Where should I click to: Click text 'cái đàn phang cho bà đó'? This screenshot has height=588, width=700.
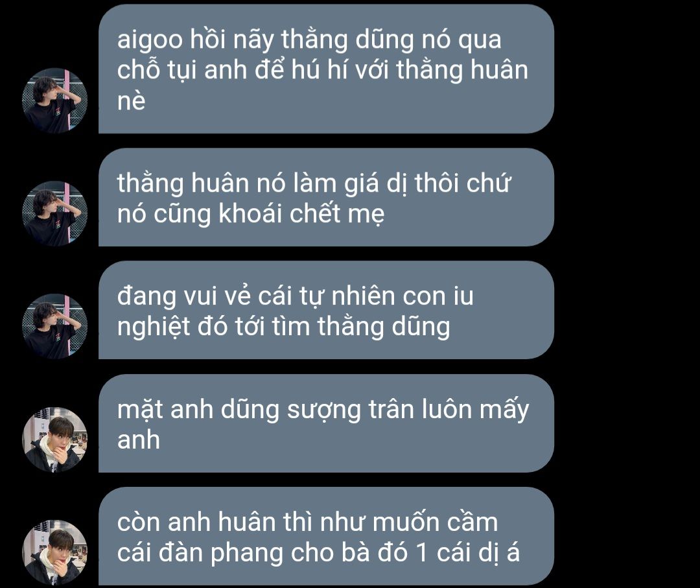pyautogui.click(x=263, y=553)
